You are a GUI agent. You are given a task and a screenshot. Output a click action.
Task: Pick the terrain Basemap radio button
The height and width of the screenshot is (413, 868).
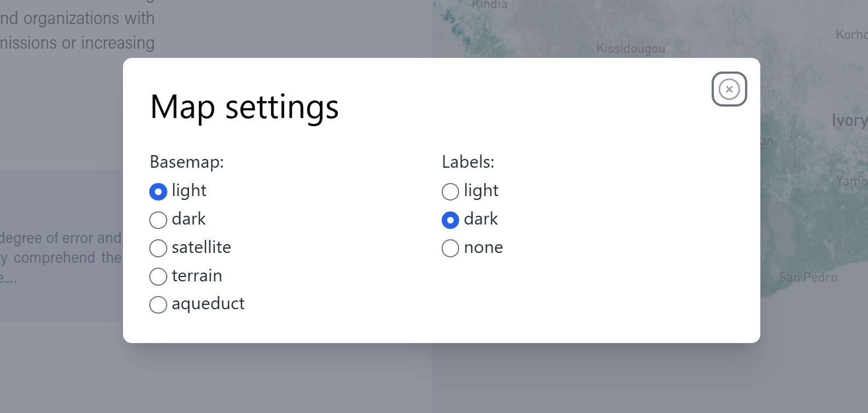tap(158, 276)
